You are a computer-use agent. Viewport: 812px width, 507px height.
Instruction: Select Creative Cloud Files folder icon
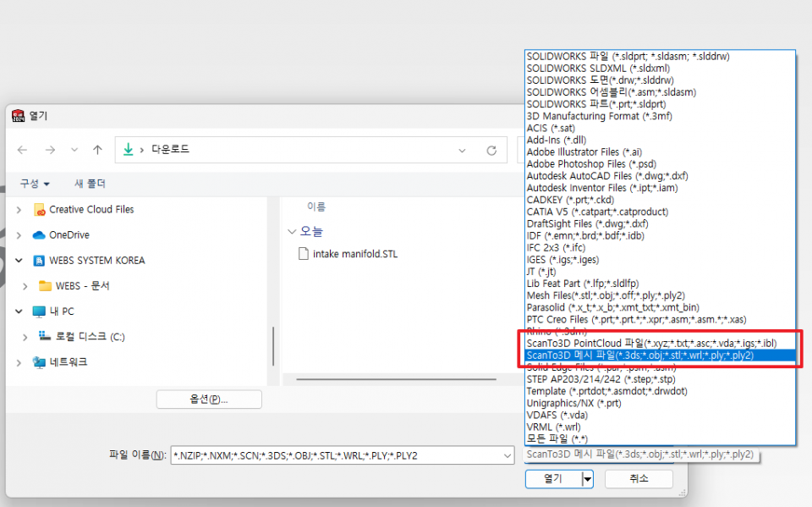[x=40, y=209]
